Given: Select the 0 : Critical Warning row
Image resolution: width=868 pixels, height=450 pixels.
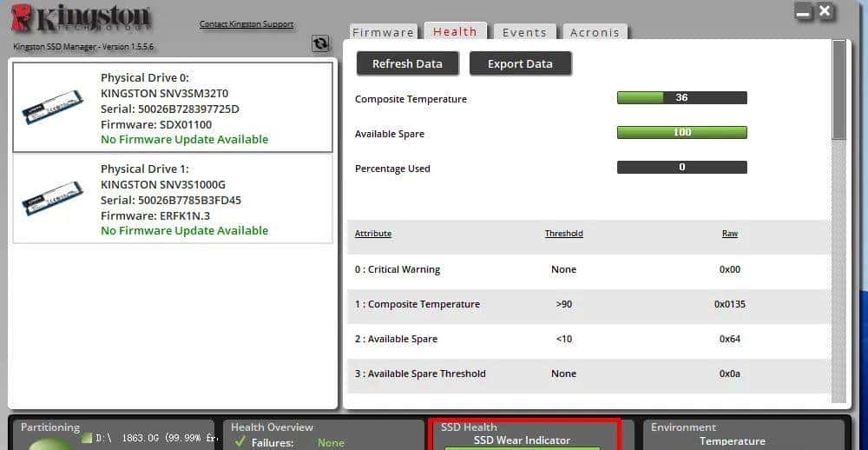Looking at the screenshot, I should (x=589, y=270).
